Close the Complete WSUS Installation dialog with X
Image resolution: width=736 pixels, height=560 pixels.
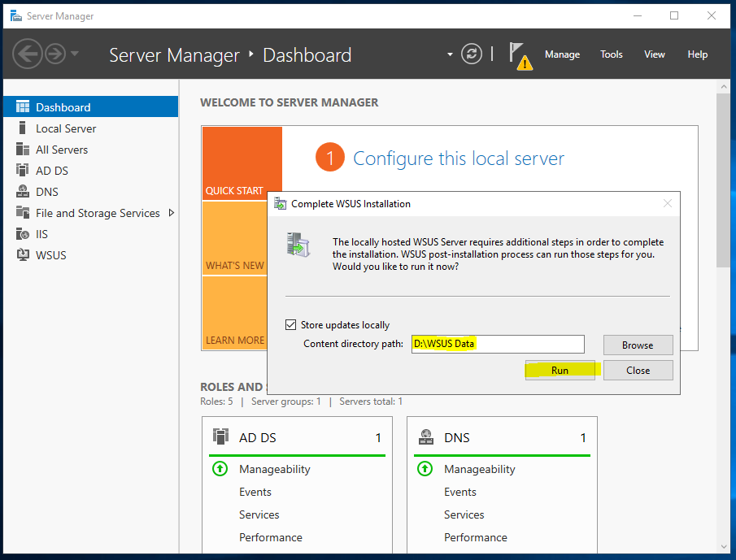click(x=668, y=203)
